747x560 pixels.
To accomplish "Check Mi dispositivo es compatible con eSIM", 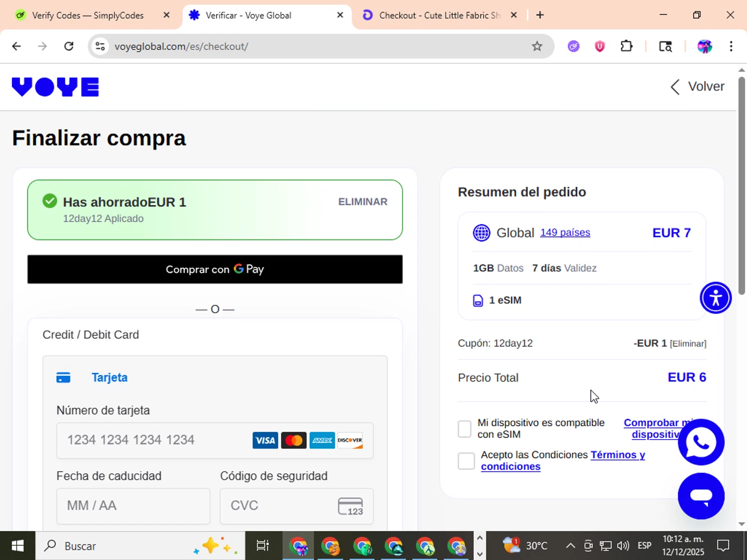I will (x=464, y=429).
